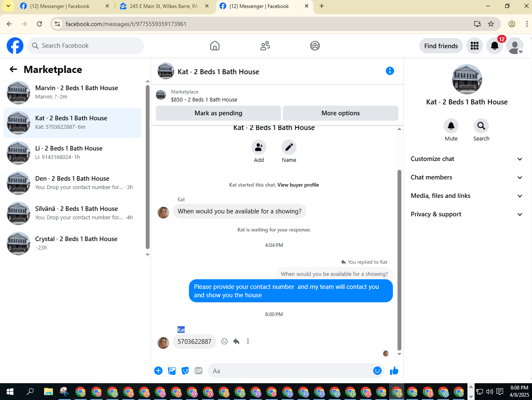Open Den 2 Beds 1 Bath conversation
This screenshot has height=400, width=532.
coord(72,183)
